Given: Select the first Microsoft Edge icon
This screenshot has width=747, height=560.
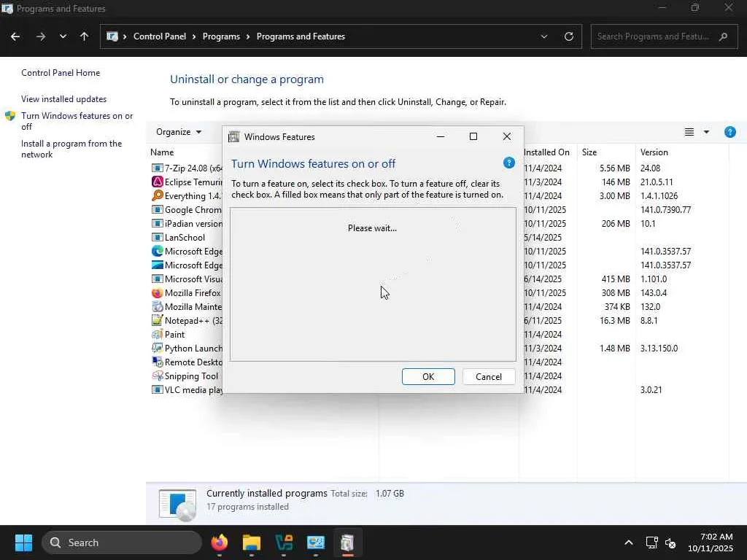Looking at the screenshot, I should tap(158, 251).
